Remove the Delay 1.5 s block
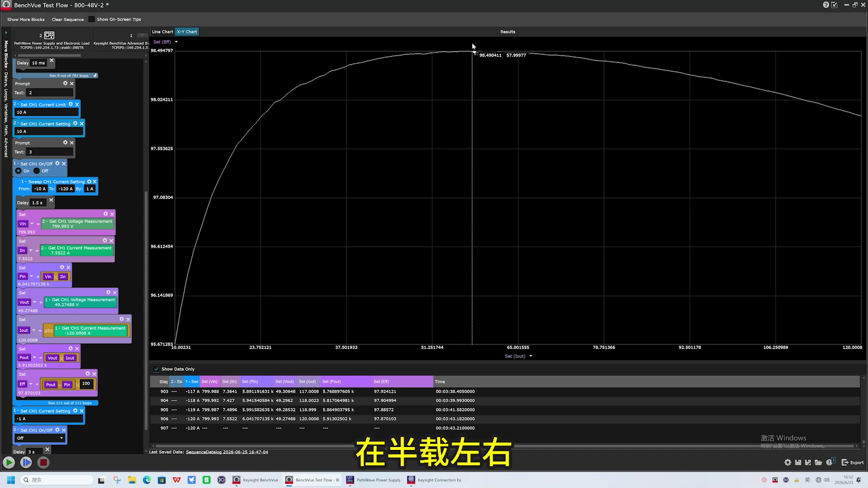868x488 pixels. 51,200
